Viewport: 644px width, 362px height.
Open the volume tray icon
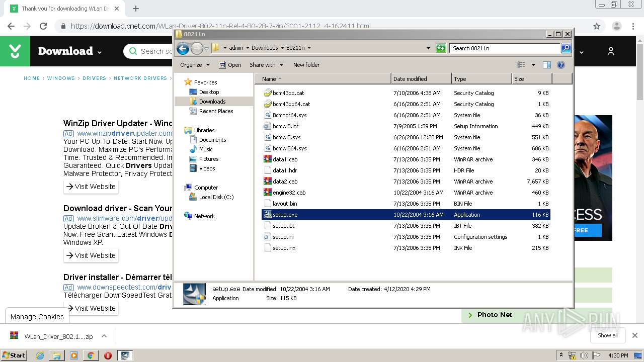tap(584, 355)
